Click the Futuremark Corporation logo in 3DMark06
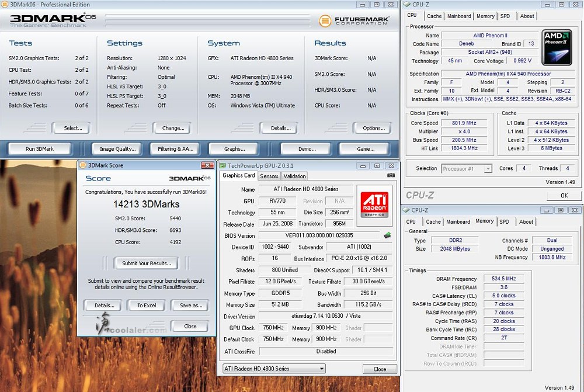 coord(354,20)
